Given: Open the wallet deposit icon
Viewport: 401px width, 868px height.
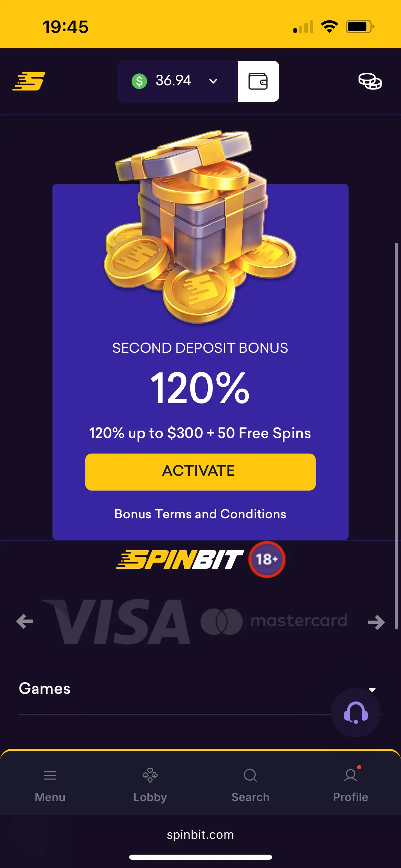Looking at the screenshot, I should click(258, 81).
